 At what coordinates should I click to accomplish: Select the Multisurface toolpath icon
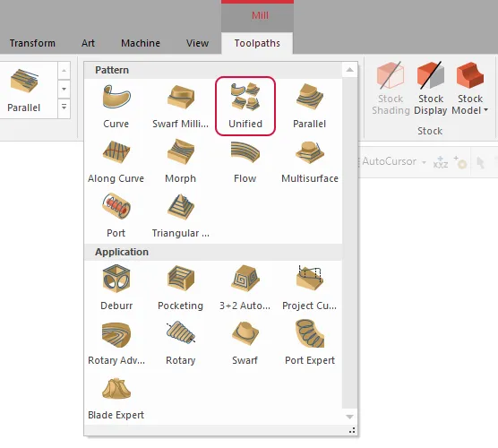(x=310, y=160)
